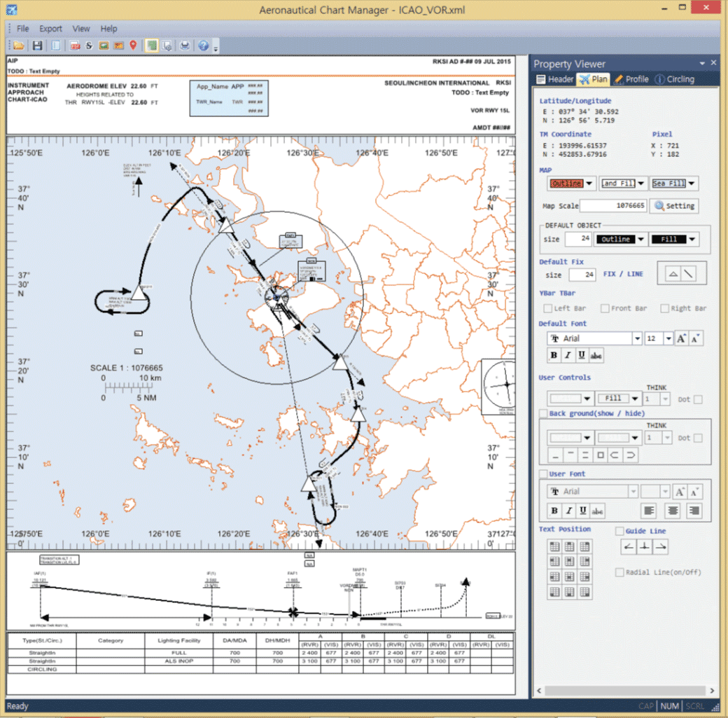Image resolution: width=728 pixels, height=718 pixels.
Task: Select the triangle FIX symbol button
Action: pos(672,275)
